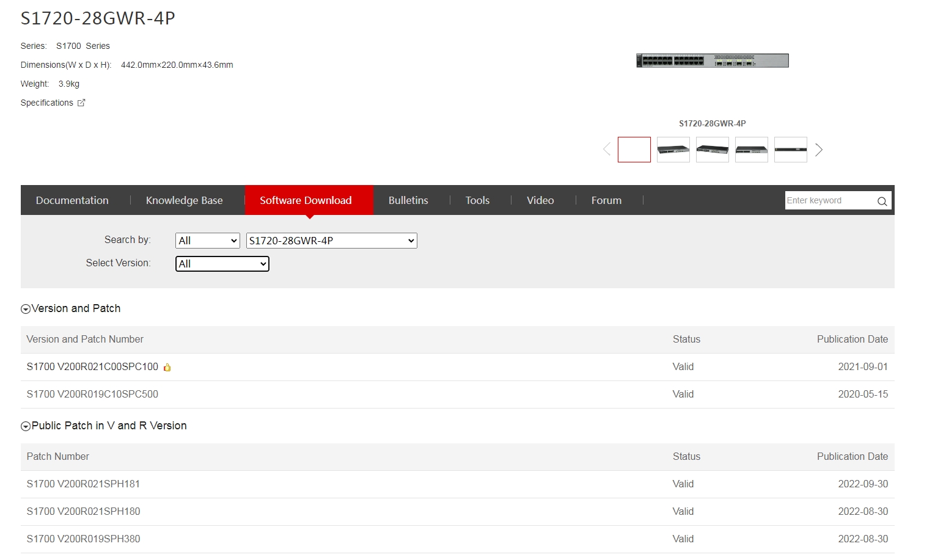Click the Patch Number column header
The height and width of the screenshot is (560, 935).
coord(58,457)
